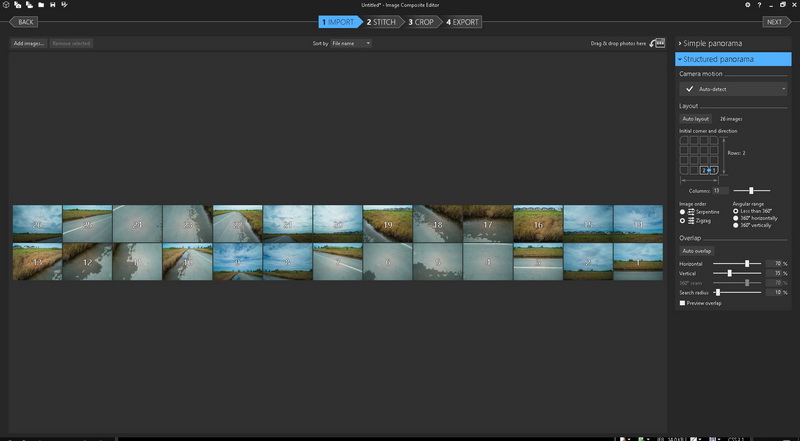Viewport: 800px width, 441px height.
Task: Enable the Preview overlap checkbox
Action: click(682, 302)
